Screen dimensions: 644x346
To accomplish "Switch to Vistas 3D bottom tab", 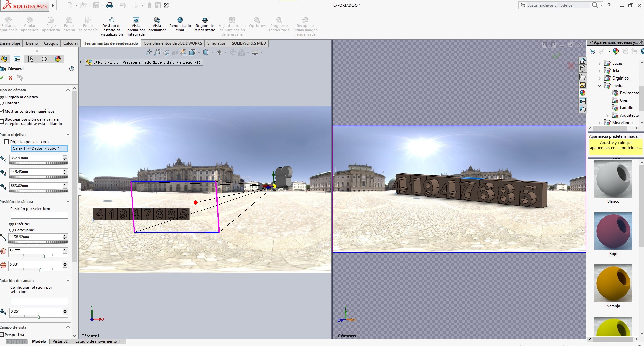I will 60,341.
